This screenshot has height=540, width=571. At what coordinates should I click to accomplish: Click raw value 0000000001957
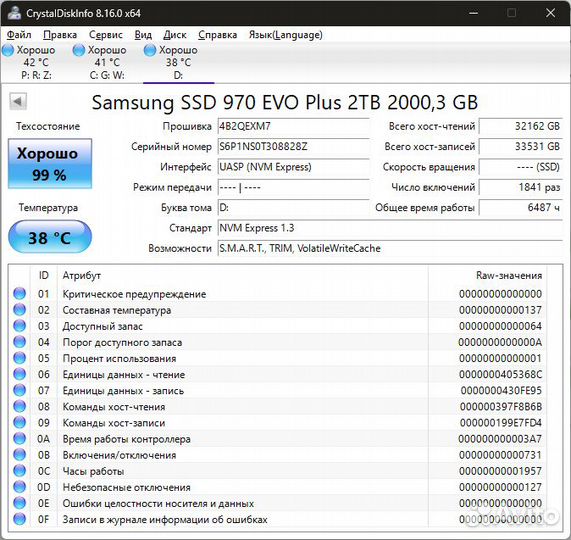pos(500,471)
